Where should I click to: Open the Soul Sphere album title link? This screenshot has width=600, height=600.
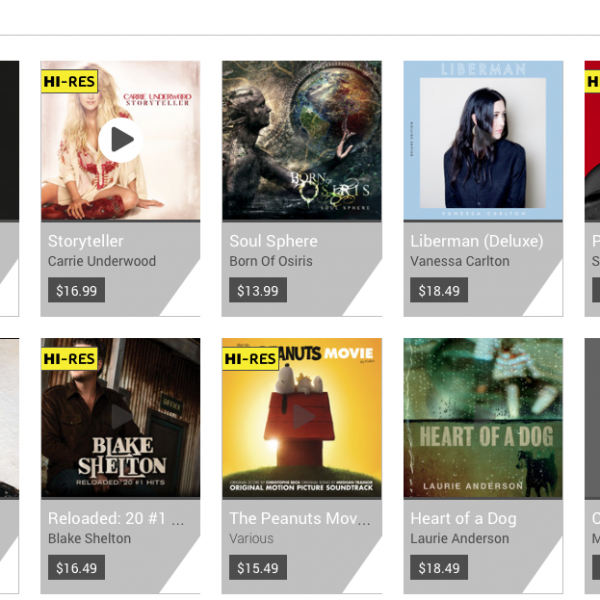pos(273,241)
